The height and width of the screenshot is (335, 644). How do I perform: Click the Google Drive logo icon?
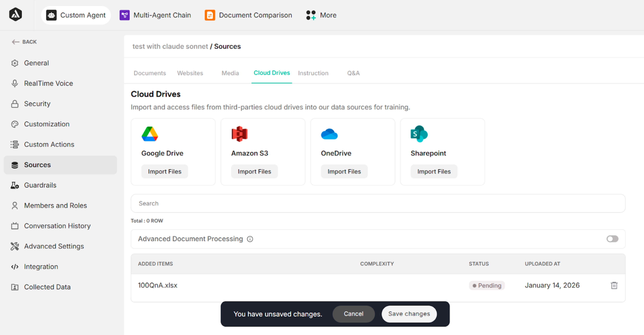pos(150,134)
